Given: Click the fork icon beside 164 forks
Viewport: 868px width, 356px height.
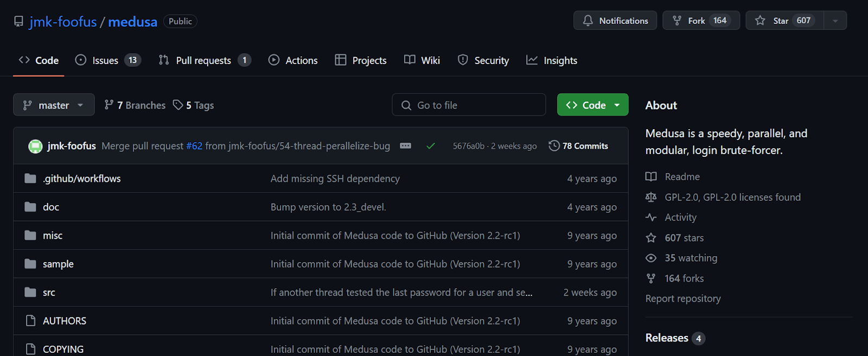Looking at the screenshot, I should tap(651, 278).
